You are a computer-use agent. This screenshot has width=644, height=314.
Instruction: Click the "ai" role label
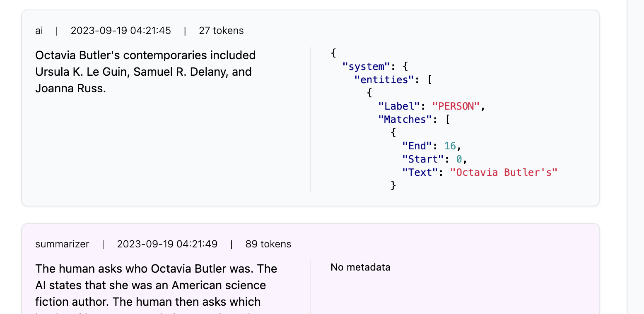39,31
